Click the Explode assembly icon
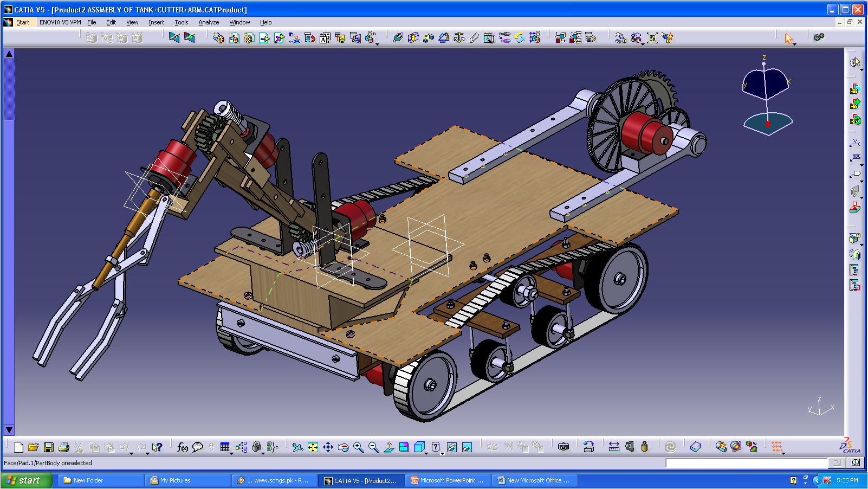This screenshot has height=489, width=868. 652,37
